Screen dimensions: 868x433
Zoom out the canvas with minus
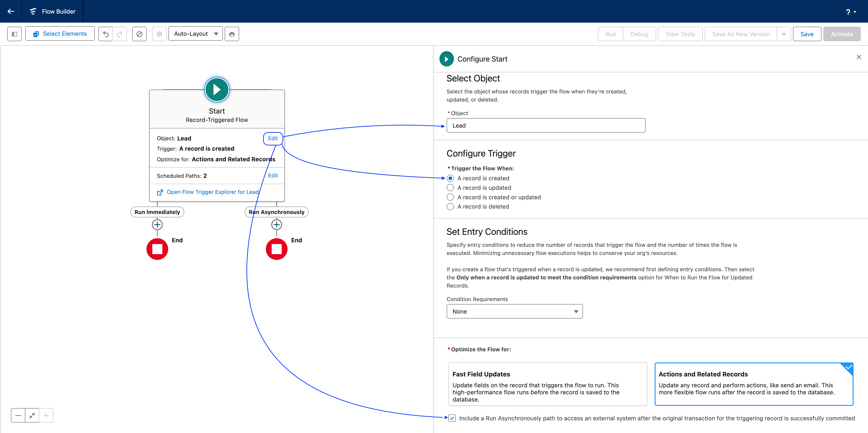click(18, 416)
